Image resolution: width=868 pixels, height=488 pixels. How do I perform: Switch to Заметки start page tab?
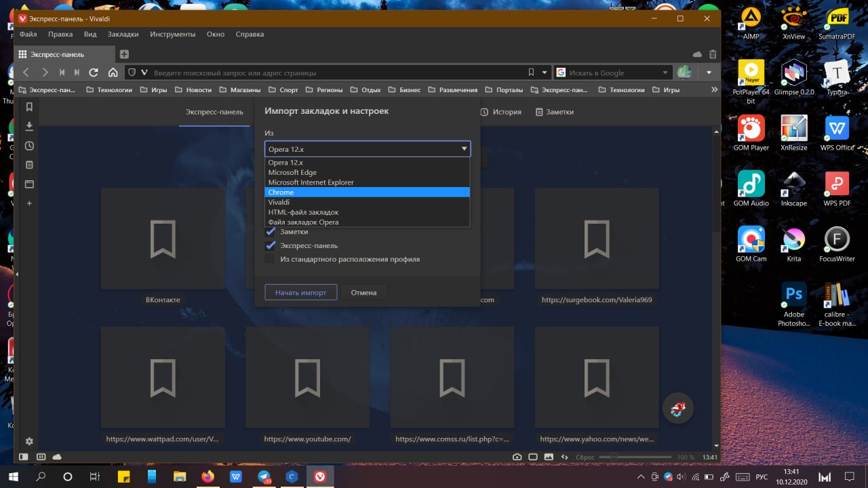tap(555, 112)
